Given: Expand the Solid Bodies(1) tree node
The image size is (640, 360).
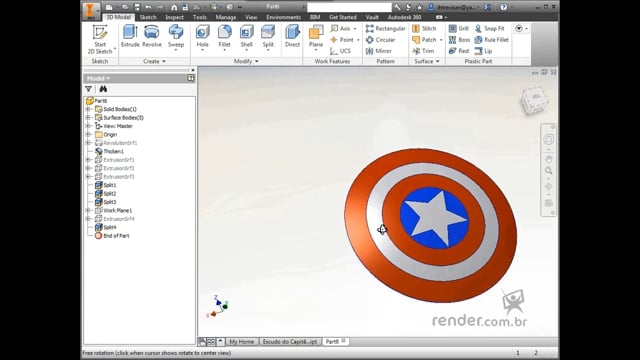Looking at the screenshot, I should [x=88, y=109].
